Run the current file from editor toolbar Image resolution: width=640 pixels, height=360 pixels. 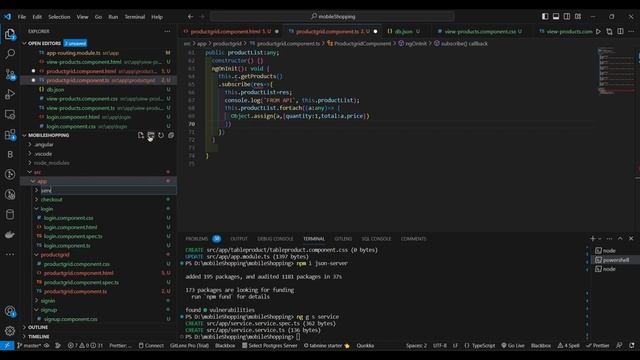pos(598,31)
